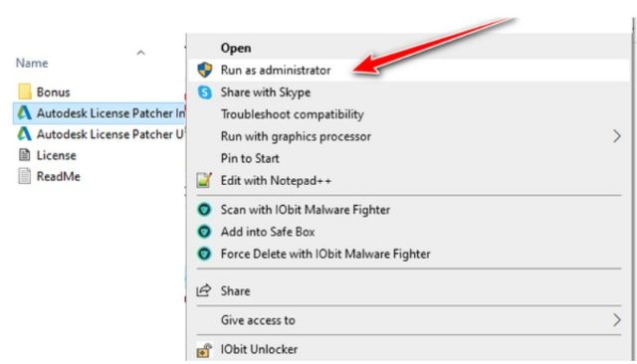Click the Name column header
Screen dimensions: 637x364
pos(32,63)
